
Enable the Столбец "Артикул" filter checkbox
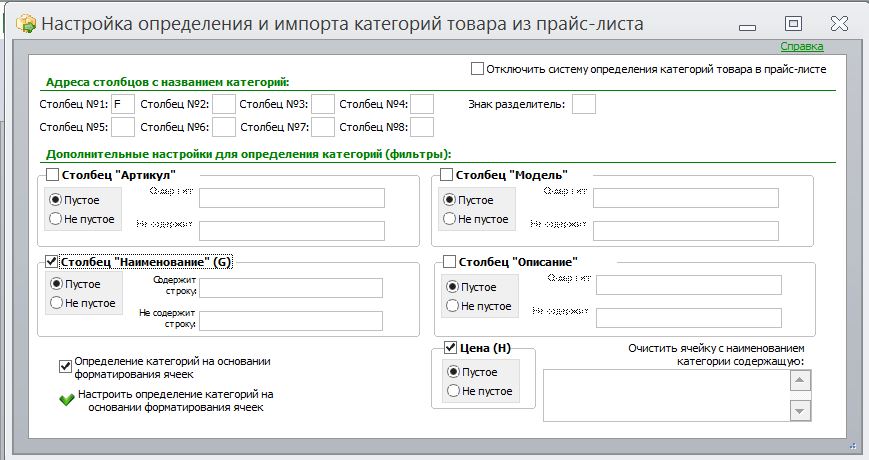click(52, 175)
